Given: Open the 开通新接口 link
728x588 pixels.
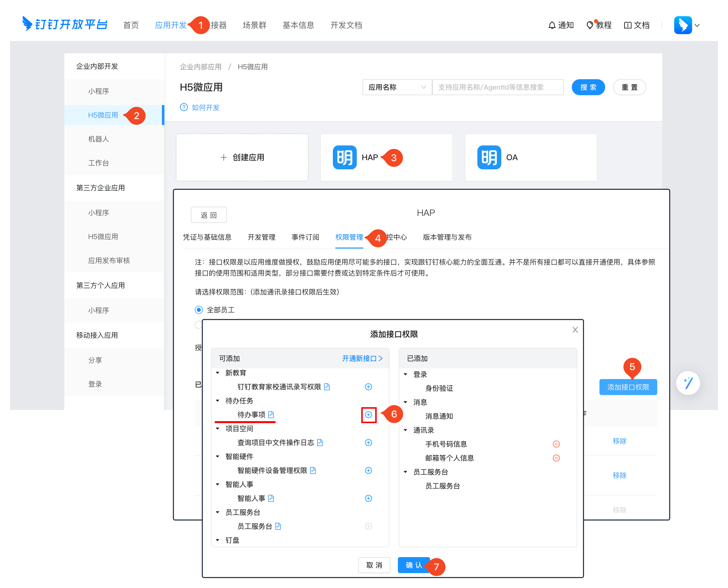Looking at the screenshot, I should pyautogui.click(x=362, y=358).
